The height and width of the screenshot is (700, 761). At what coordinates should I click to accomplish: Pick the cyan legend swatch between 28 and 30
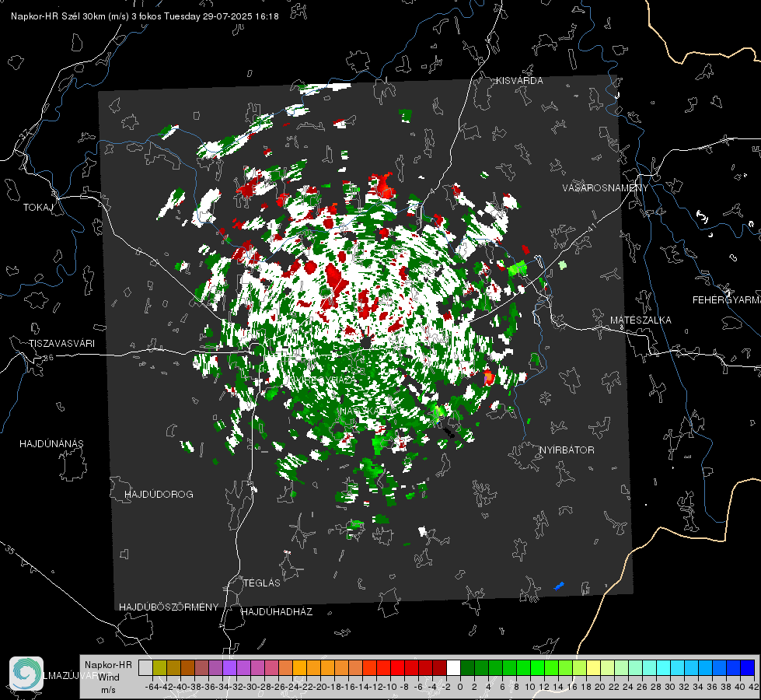click(664, 667)
